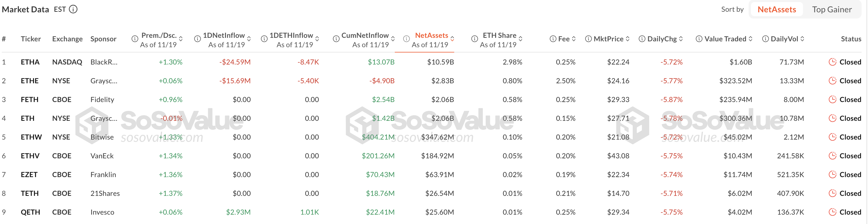This screenshot has width=868, height=224.
Task: Click the DailyChg info icon
Action: (642, 39)
